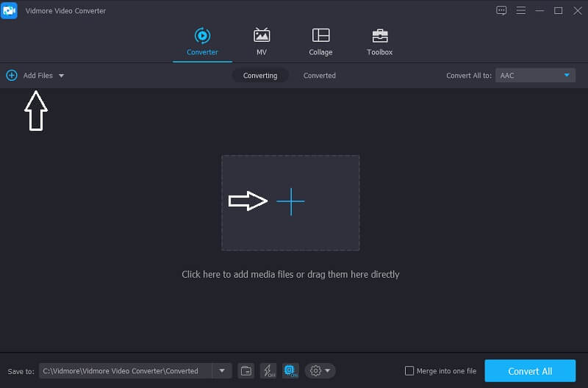Expand the Add Files dropdown arrow

pos(61,76)
